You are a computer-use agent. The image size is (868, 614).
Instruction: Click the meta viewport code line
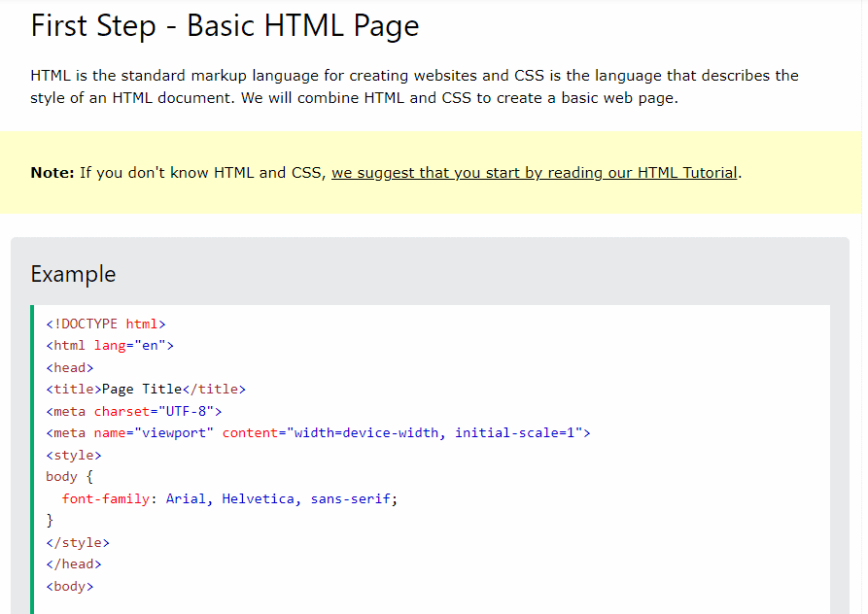click(x=318, y=433)
